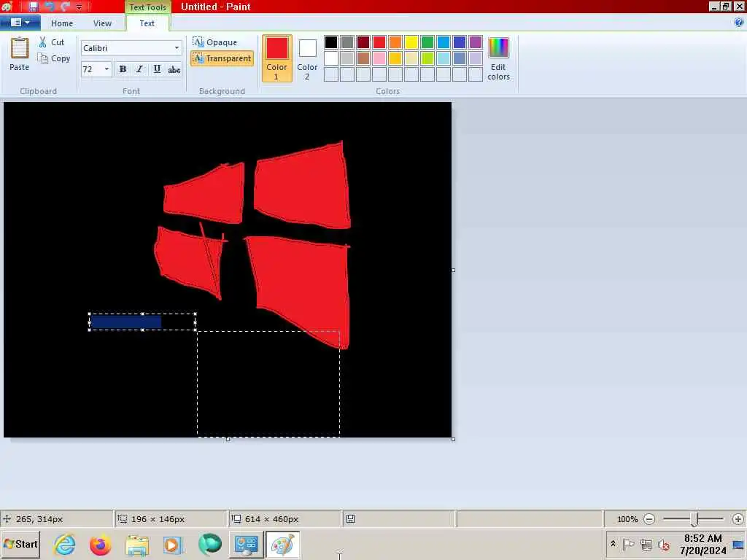This screenshot has width=747, height=560.
Task: Click the network tray icon
Action: point(646,544)
